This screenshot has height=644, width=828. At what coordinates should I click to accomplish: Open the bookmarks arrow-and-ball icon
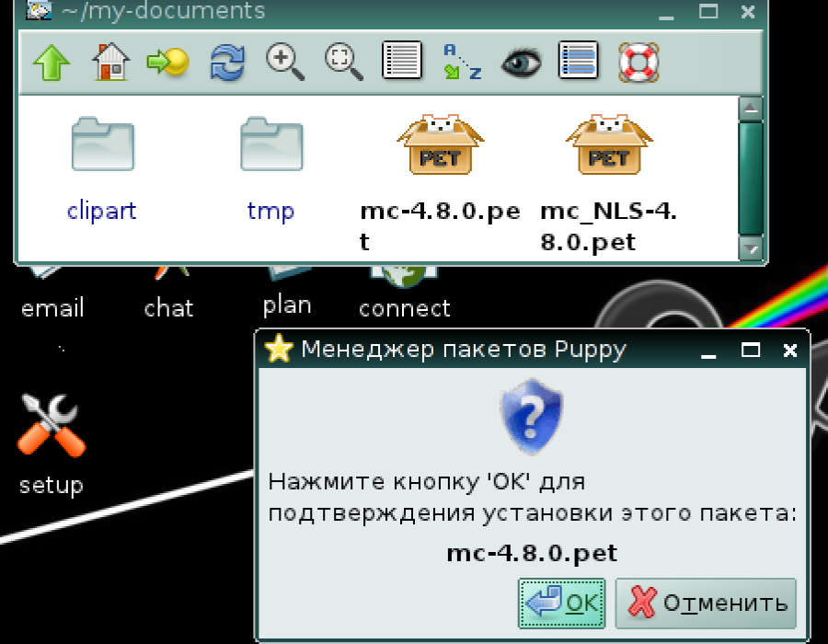point(168,63)
